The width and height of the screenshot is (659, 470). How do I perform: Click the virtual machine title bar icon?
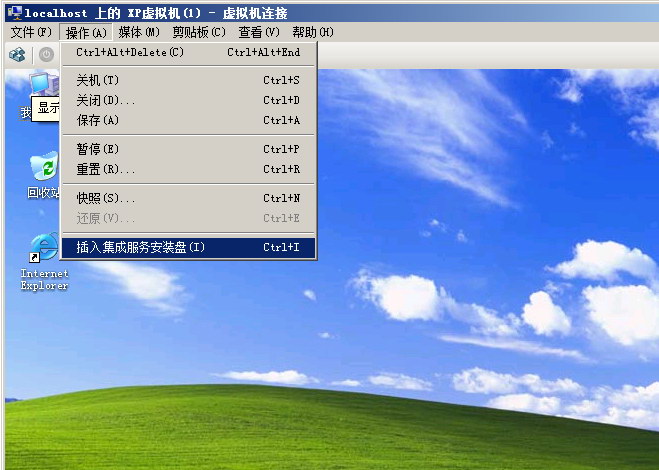click(15, 13)
